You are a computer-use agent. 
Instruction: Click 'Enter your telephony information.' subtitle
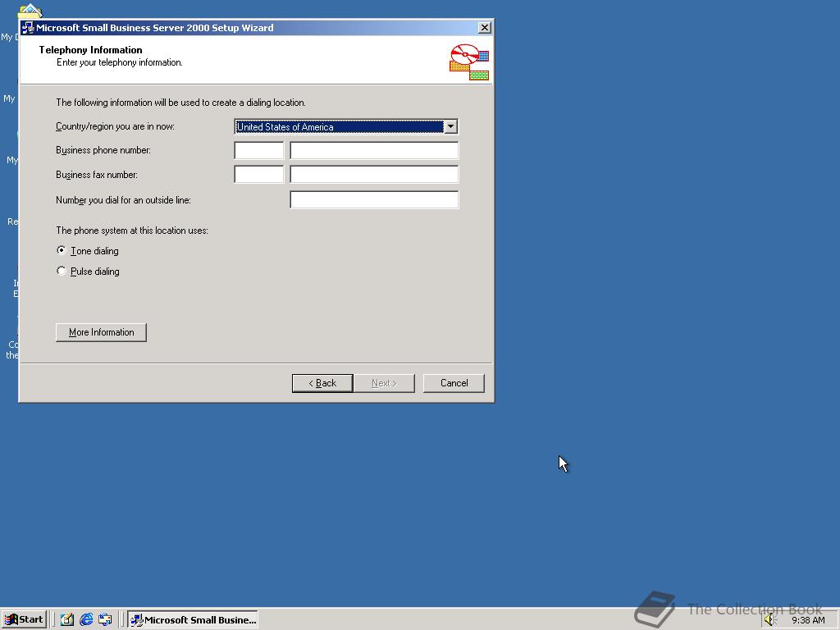point(120,62)
